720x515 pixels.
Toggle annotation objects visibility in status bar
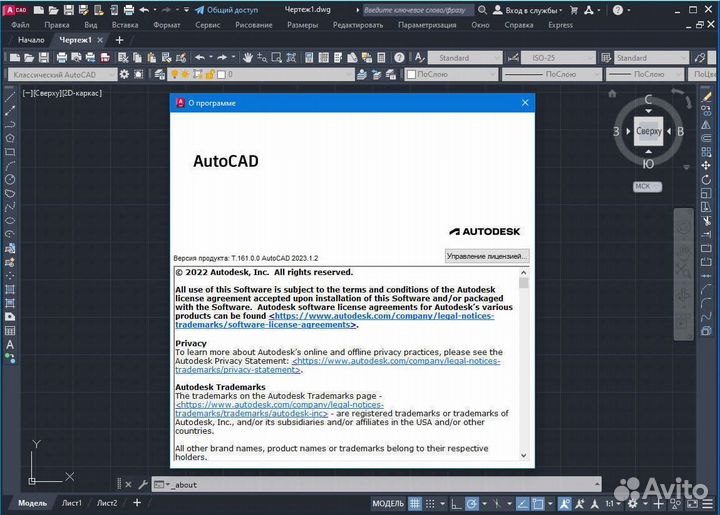[x=564, y=504]
